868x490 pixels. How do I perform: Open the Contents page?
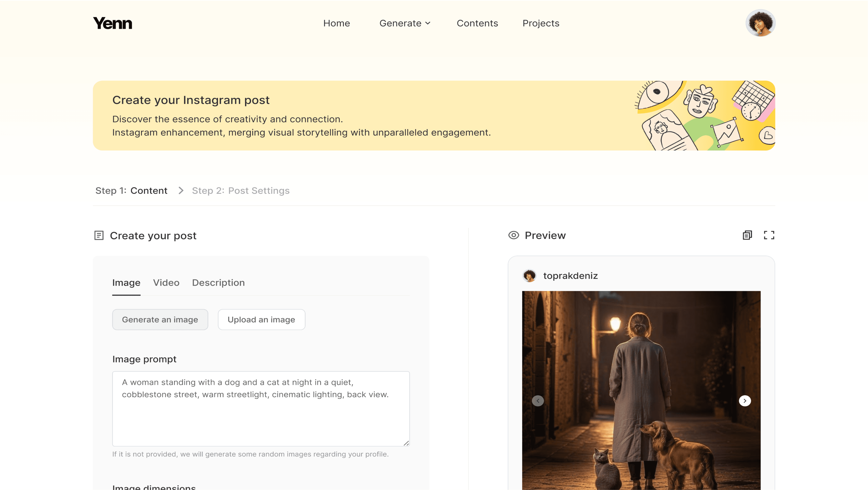point(477,23)
